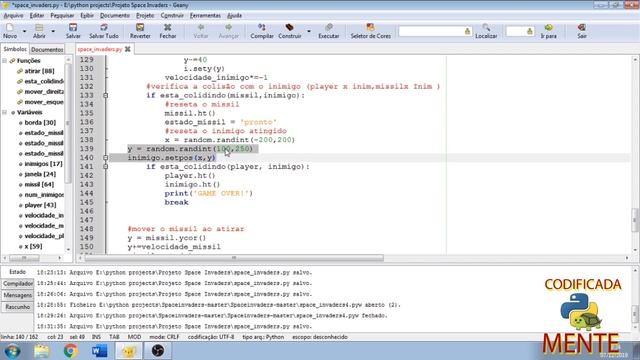
Task: Select missil [64] in symbol list
Action: click(x=39, y=184)
